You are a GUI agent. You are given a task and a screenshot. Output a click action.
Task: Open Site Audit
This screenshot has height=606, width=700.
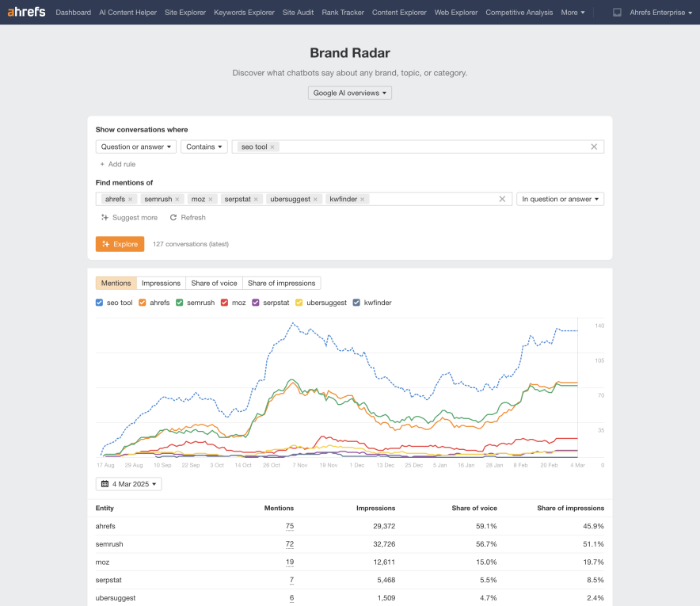[298, 13]
